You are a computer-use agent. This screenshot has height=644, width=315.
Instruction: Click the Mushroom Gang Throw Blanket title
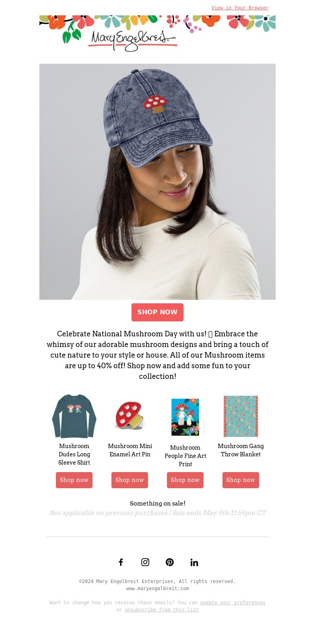(241, 450)
